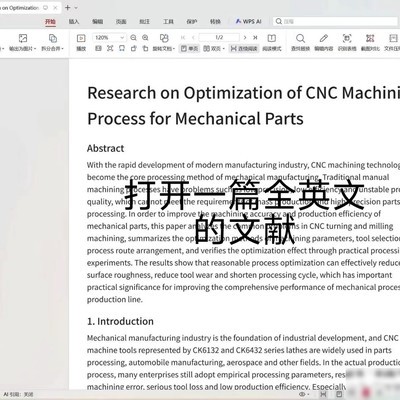This screenshot has height=400, width=400.
Task: Click the fit width icon
Action: [122, 48]
